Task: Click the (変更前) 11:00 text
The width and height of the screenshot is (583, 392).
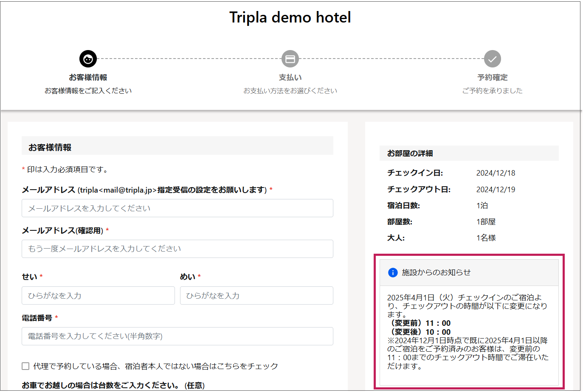Action: pyautogui.click(x=419, y=323)
